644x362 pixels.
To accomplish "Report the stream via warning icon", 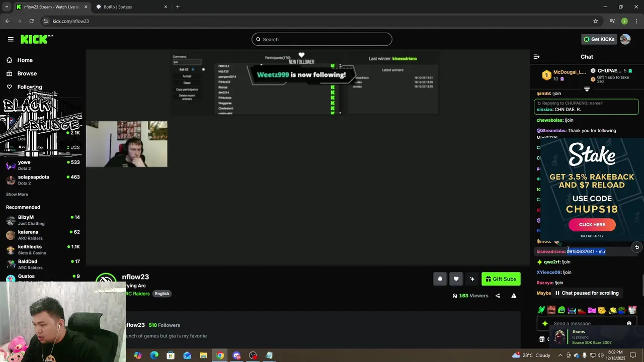I will click(514, 296).
